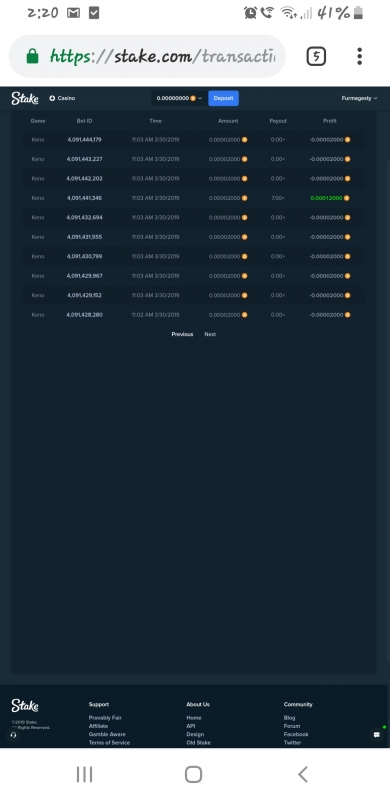The image size is (390, 800).
Task: Tap the bitcoin coin next to profit 0.00012000
Action: pyautogui.click(x=347, y=198)
